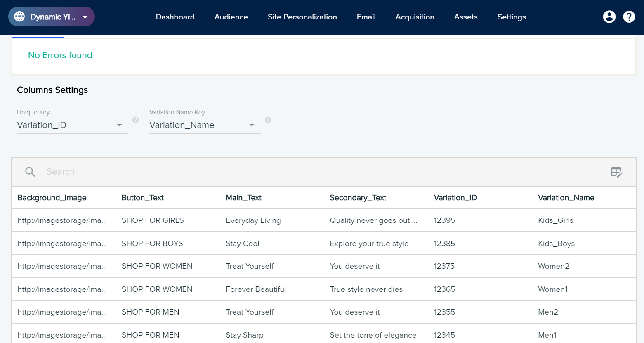Click 'Stay Cool' main text cell
644x343 pixels.
pos(243,244)
